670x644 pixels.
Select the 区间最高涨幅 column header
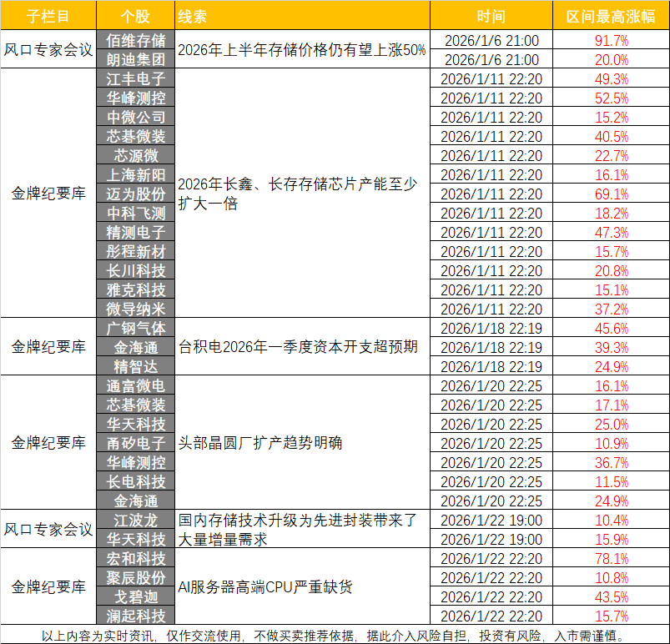coord(610,16)
